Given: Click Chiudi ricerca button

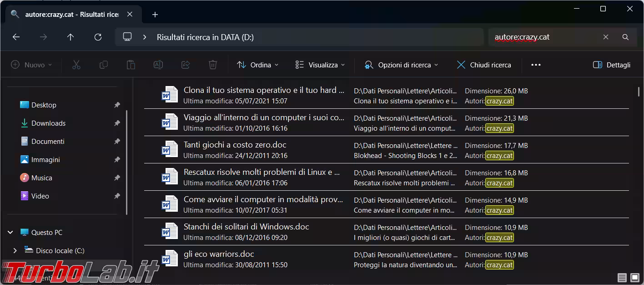Looking at the screenshot, I should point(484,65).
